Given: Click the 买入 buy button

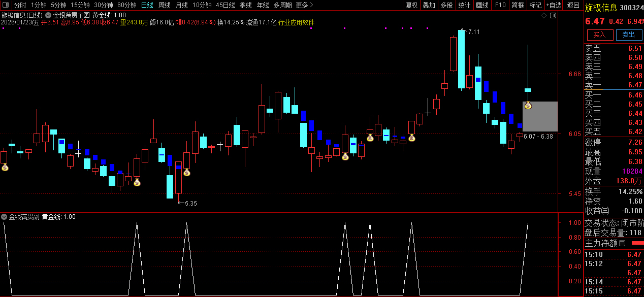Looking at the screenshot, I should [600, 35].
